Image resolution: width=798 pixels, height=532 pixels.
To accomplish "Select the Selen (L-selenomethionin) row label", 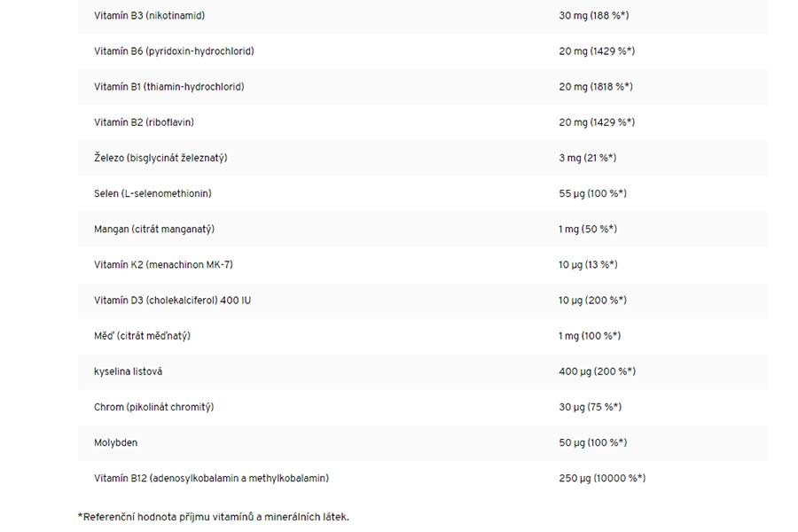I will tap(153, 193).
